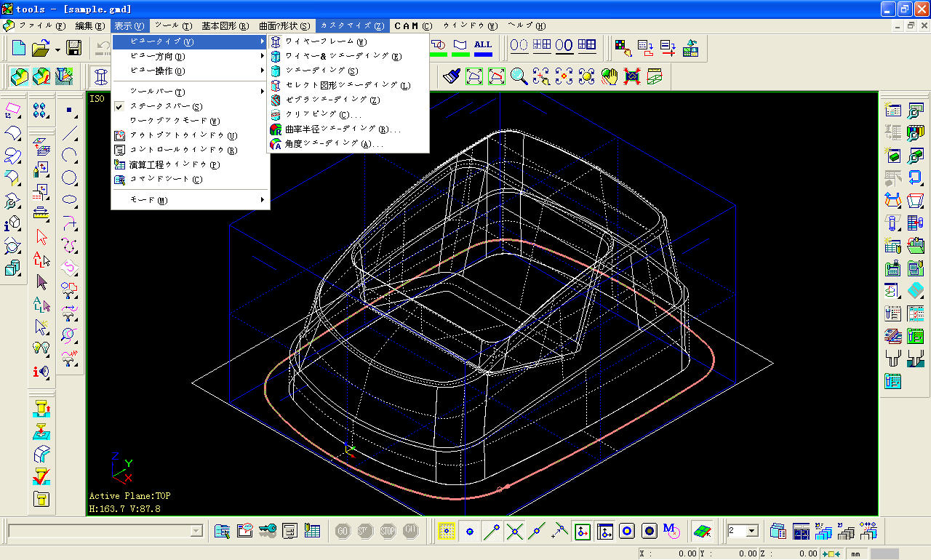Click the magnifying glass zoom icon
The height and width of the screenshot is (560, 931).
point(519,76)
